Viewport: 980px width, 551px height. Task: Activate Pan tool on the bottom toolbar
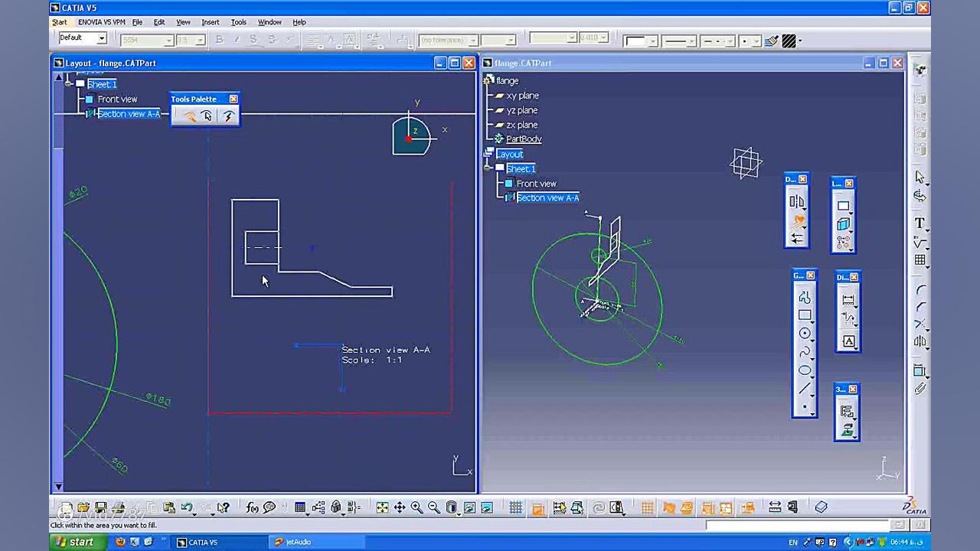tap(398, 507)
